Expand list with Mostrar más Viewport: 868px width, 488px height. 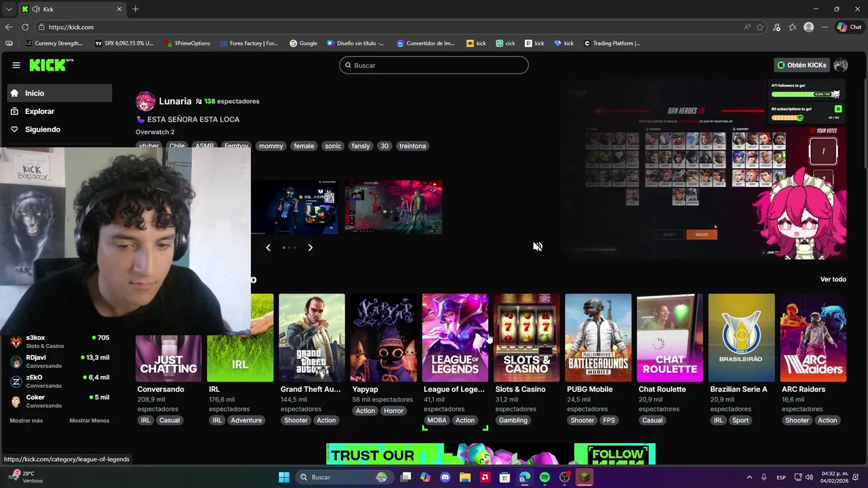click(26, 421)
